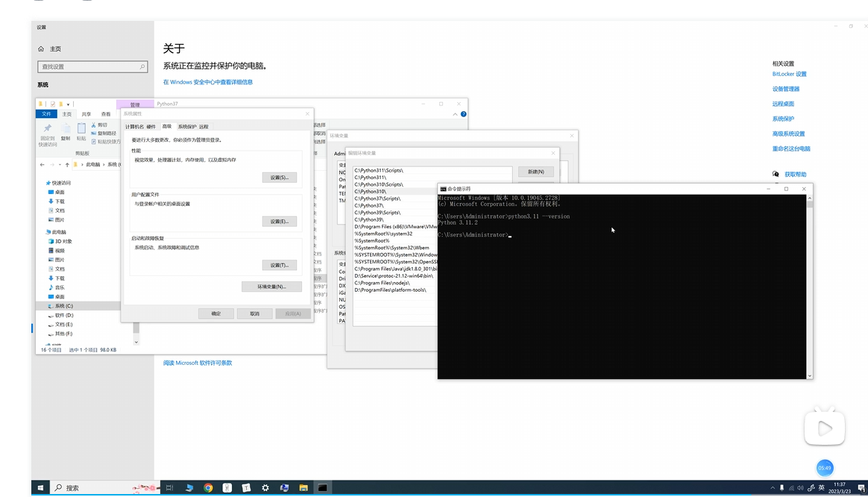
Task: Open 系统保护 related setting link
Action: tap(783, 119)
